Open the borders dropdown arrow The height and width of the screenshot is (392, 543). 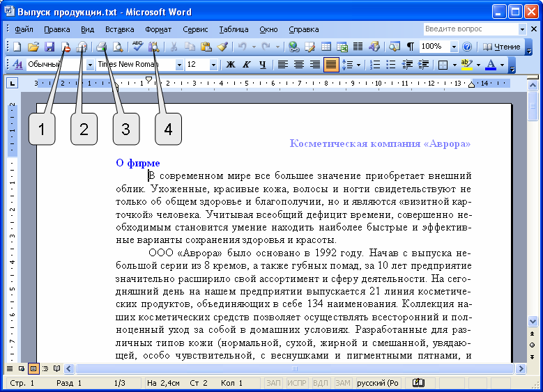pos(454,65)
